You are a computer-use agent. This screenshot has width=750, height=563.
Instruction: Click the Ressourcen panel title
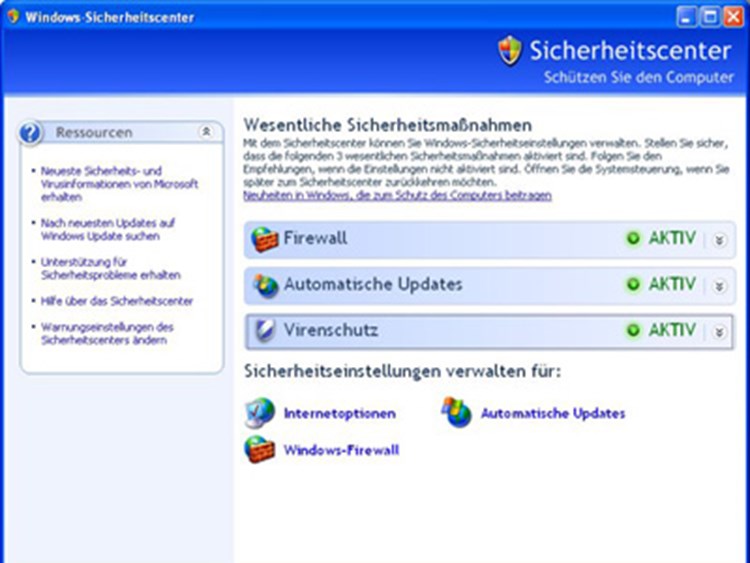94,132
